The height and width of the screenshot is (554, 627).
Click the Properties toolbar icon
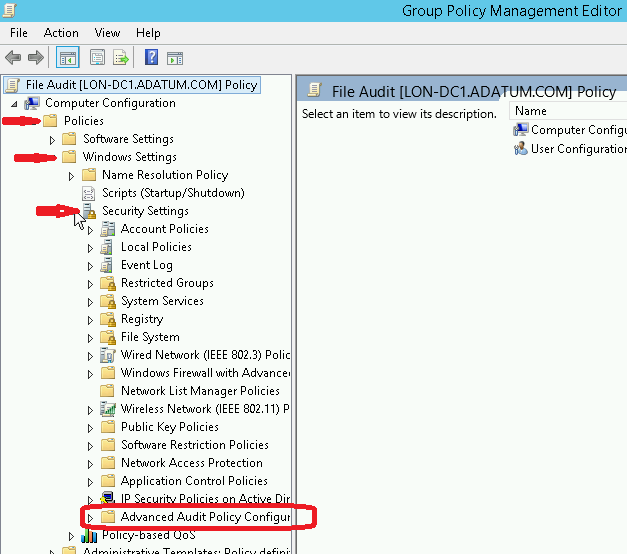97,58
